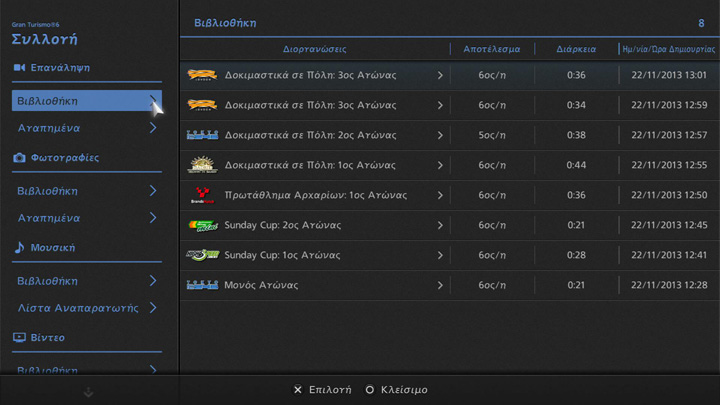Click the music note icon beside Μουσική

pyautogui.click(x=19, y=247)
